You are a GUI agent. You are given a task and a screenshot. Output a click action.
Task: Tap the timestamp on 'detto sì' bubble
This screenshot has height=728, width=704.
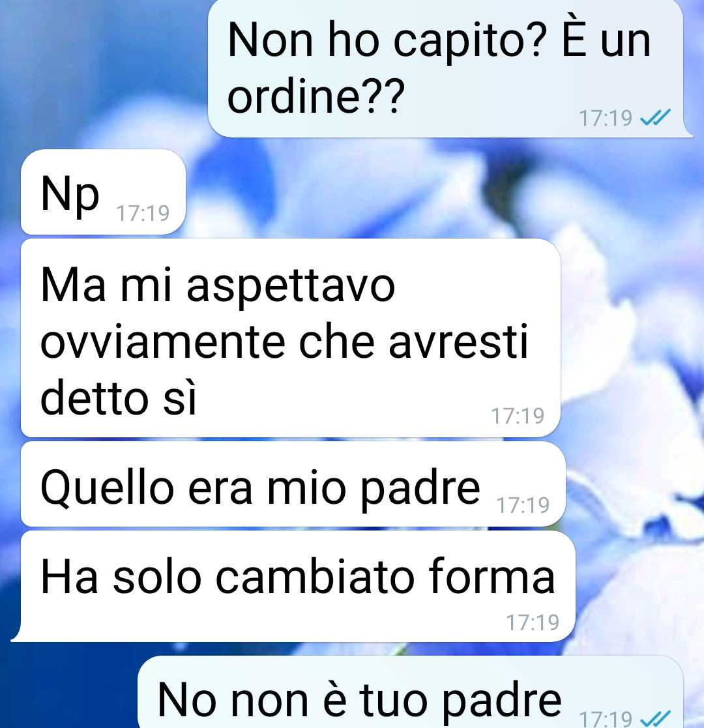518,416
